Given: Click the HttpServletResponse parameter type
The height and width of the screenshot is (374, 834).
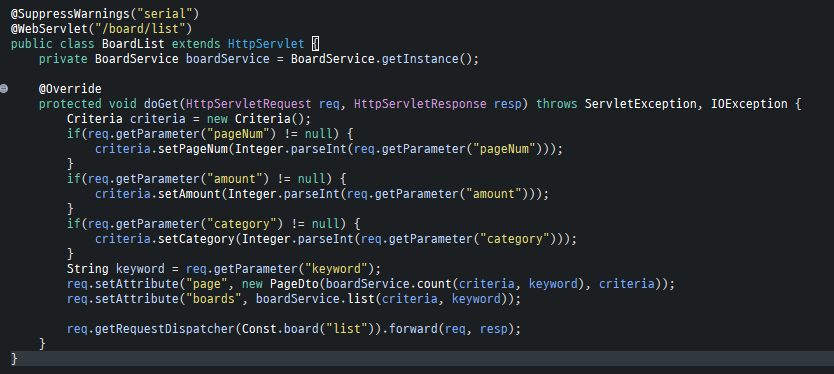Looking at the screenshot, I should pos(420,104).
